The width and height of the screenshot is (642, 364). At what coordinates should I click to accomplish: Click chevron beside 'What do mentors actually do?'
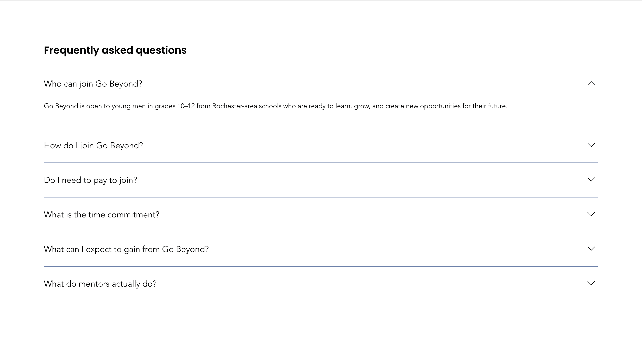click(x=591, y=283)
